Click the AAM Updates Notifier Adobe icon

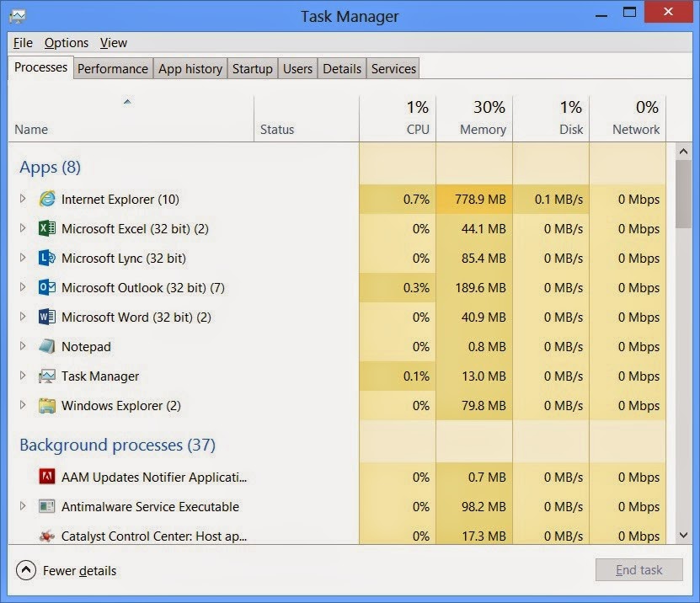click(x=47, y=477)
